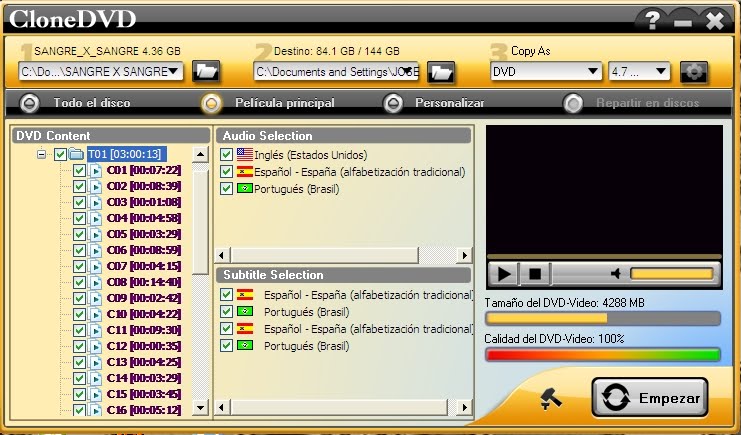
Task: Uncheck Portugués (Brasil) audio track
Action: (x=226, y=188)
